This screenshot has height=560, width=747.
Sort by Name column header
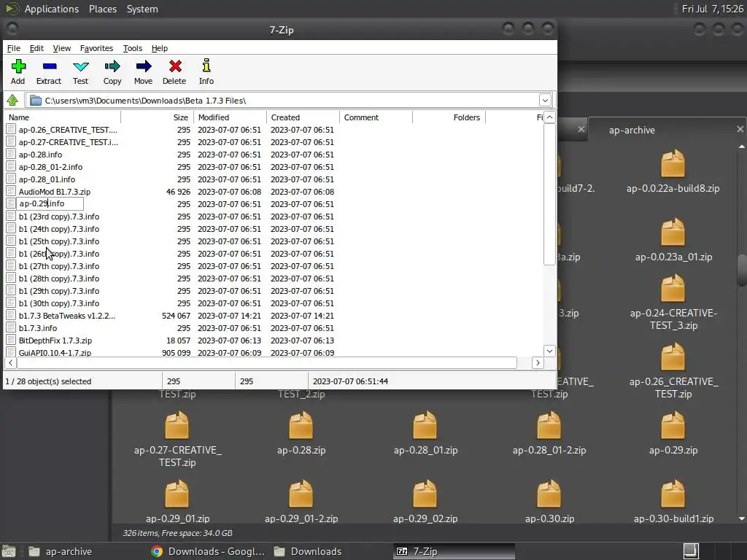tap(63, 117)
